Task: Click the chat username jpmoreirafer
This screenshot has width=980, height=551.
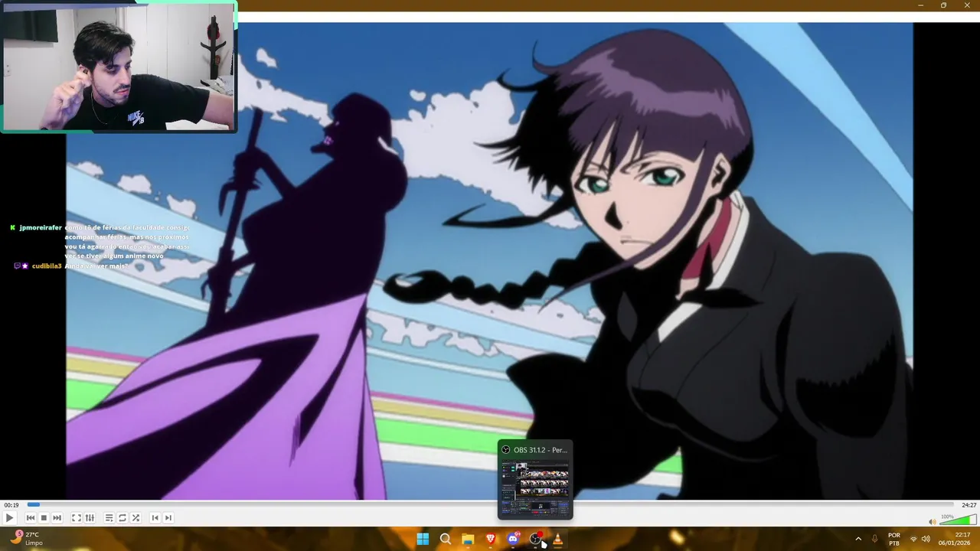Action: [x=41, y=227]
